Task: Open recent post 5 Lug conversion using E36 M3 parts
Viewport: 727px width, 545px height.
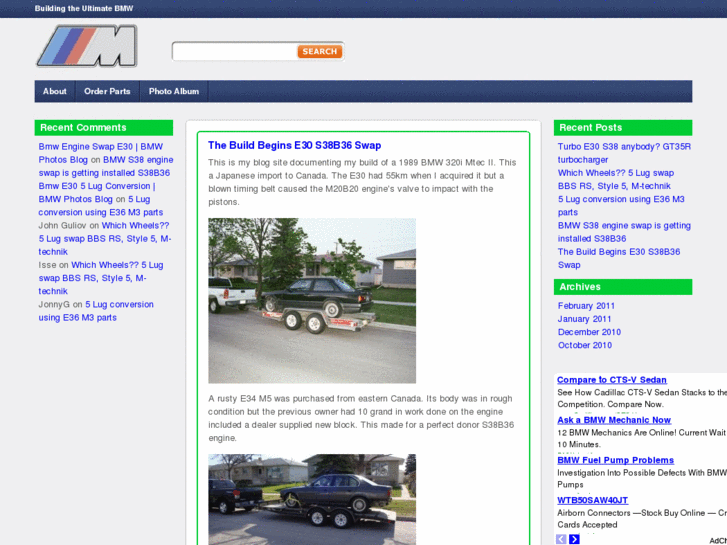Action: point(621,205)
